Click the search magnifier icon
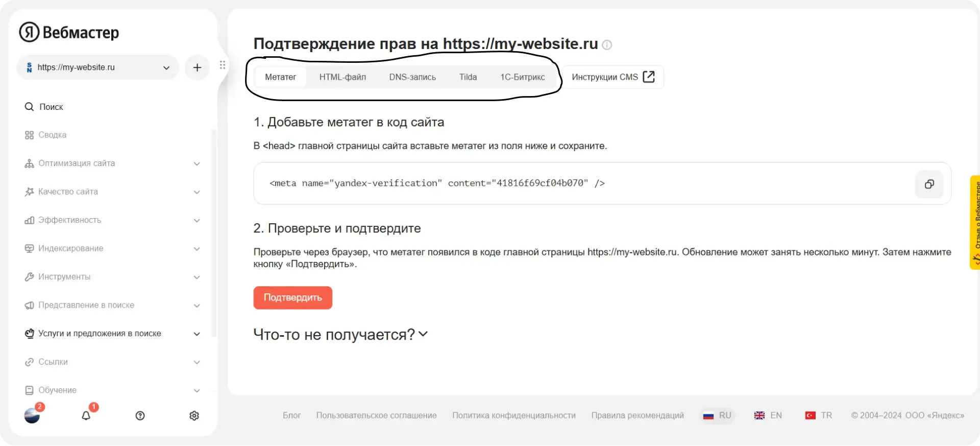This screenshot has width=980, height=446. [29, 107]
